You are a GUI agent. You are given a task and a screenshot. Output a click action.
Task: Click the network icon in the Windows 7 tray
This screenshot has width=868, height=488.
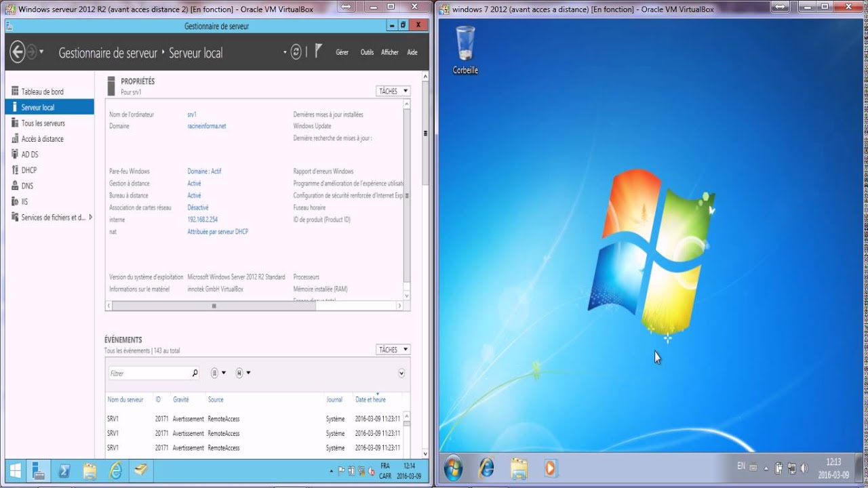[x=791, y=468]
